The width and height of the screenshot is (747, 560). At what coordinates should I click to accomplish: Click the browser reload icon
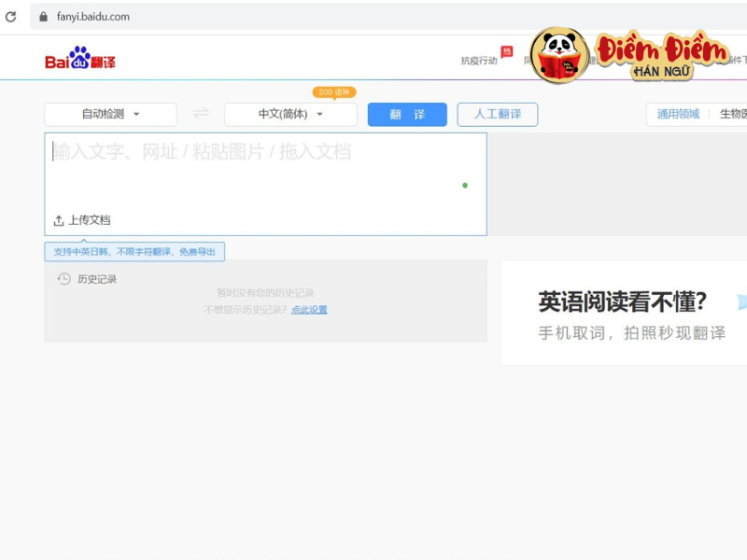point(11,16)
